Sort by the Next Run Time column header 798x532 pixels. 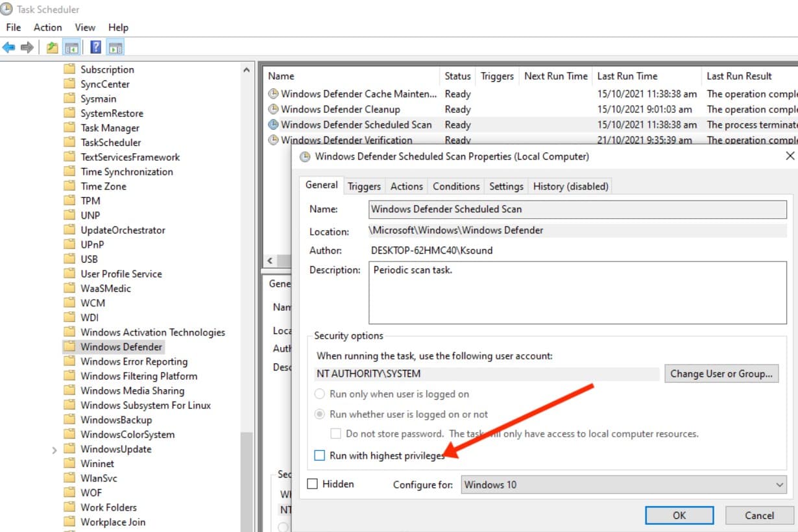click(555, 76)
